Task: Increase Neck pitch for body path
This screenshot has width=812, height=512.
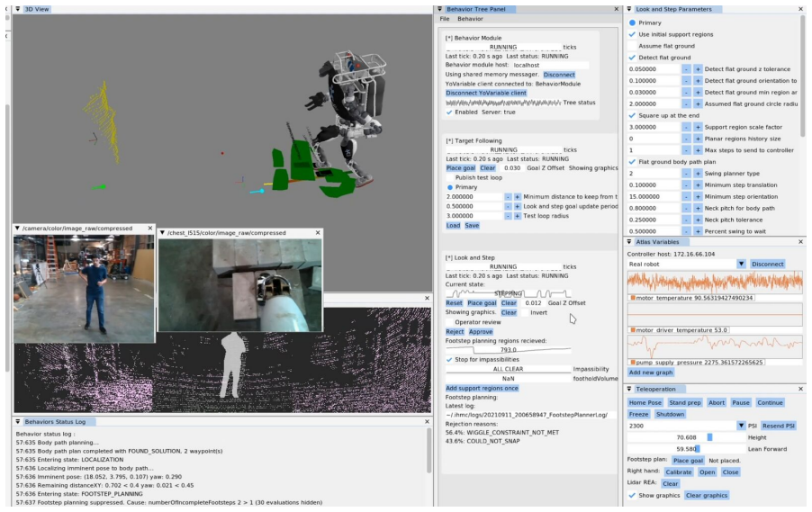Action: coord(698,208)
